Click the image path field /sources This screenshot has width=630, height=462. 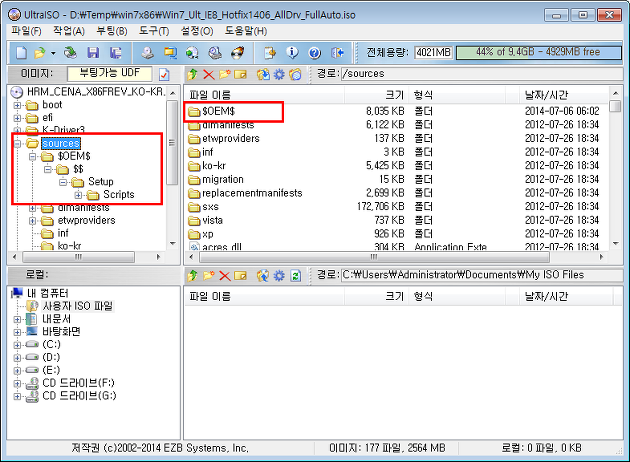(x=481, y=74)
